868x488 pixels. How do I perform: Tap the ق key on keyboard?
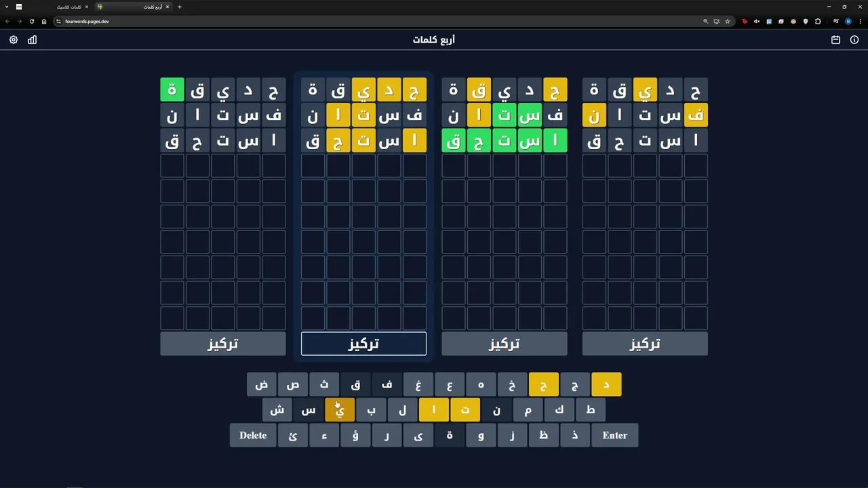pos(355,384)
